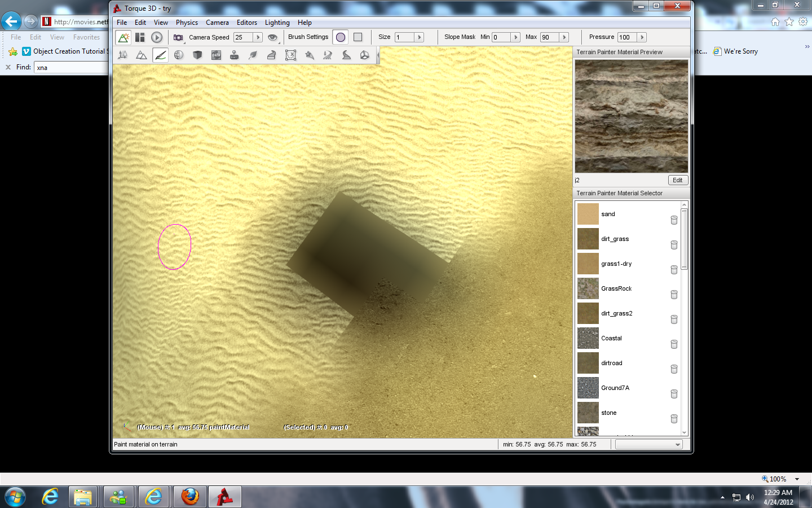The width and height of the screenshot is (812, 508).
Task: Choose the sand material swatch
Action: [x=588, y=214]
